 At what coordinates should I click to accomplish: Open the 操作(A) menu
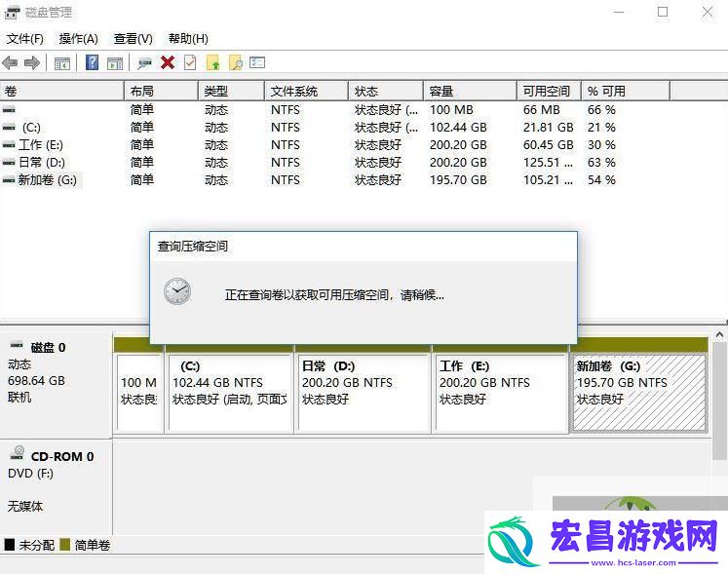tap(79, 39)
